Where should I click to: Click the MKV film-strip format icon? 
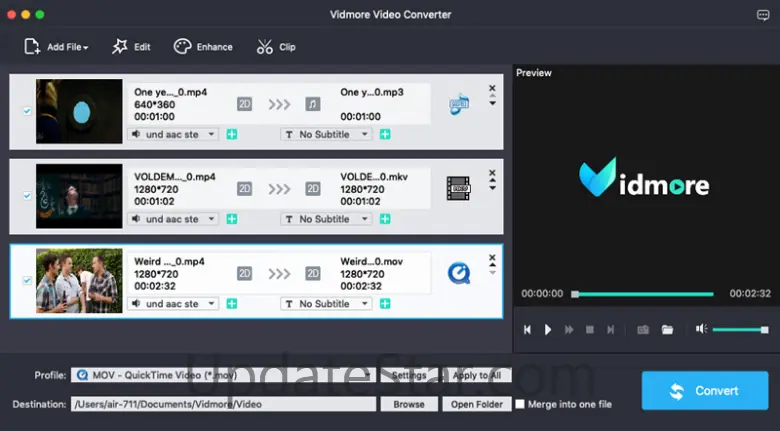[x=459, y=189]
